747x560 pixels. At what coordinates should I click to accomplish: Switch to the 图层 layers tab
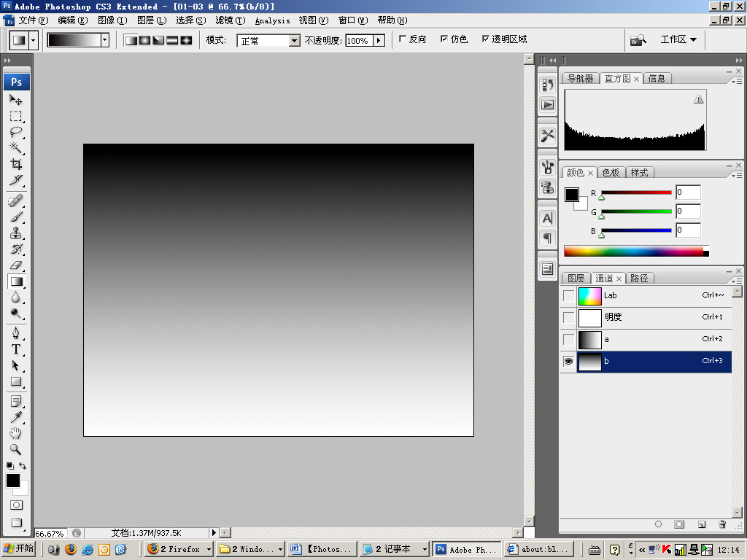tap(576, 278)
